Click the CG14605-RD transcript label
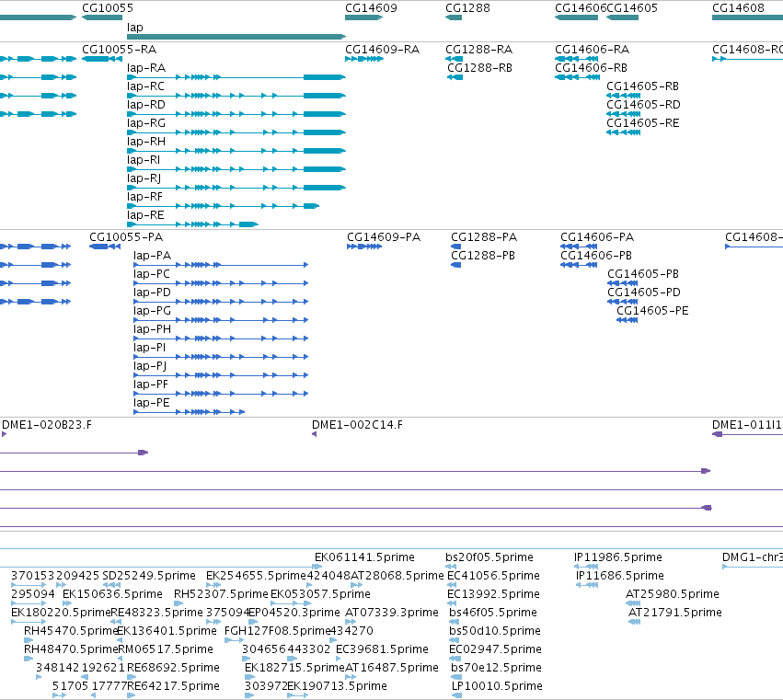Screen dimensions: 783x700 coord(643,105)
